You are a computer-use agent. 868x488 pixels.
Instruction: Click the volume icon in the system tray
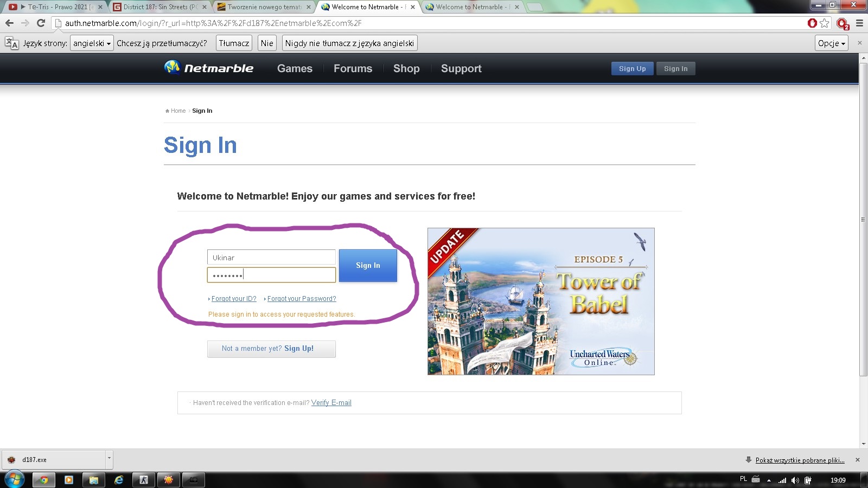(x=795, y=480)
